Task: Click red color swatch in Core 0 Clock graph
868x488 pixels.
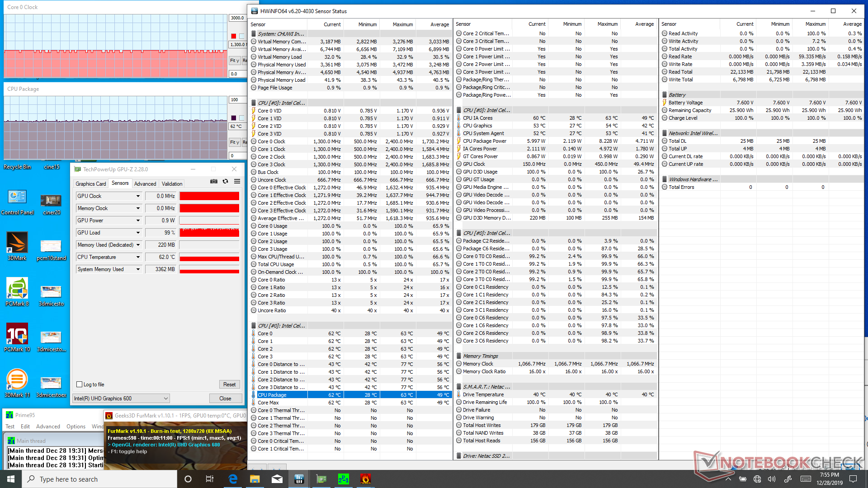Action: click(233, 36)
